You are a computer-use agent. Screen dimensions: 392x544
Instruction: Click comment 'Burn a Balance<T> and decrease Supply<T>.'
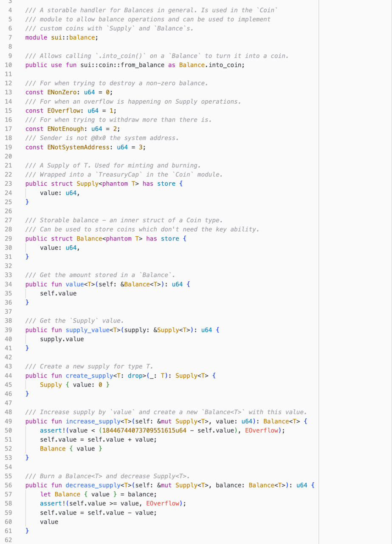click(x=107, y=476)
